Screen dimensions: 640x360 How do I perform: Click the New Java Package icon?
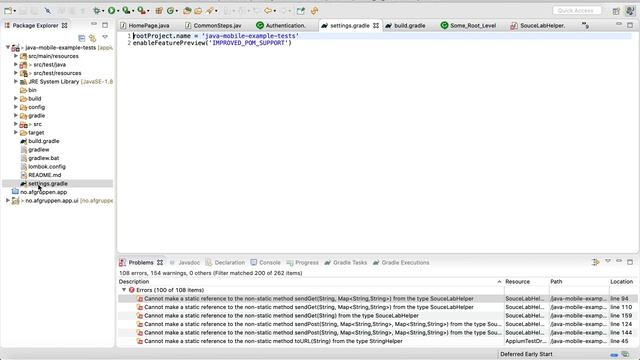click(159, 11)
